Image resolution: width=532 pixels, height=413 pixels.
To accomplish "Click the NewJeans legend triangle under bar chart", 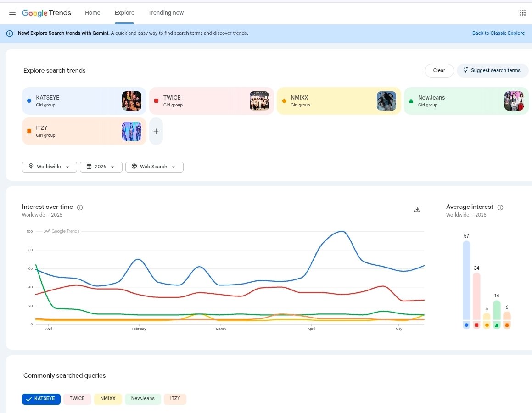I will (497, 325).
